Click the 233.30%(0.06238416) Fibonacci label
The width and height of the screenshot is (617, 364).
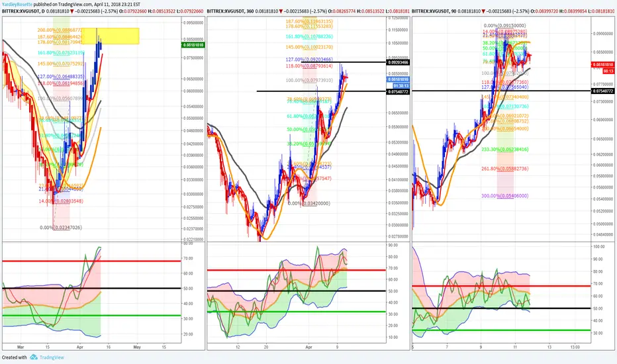tap(505, 150)
